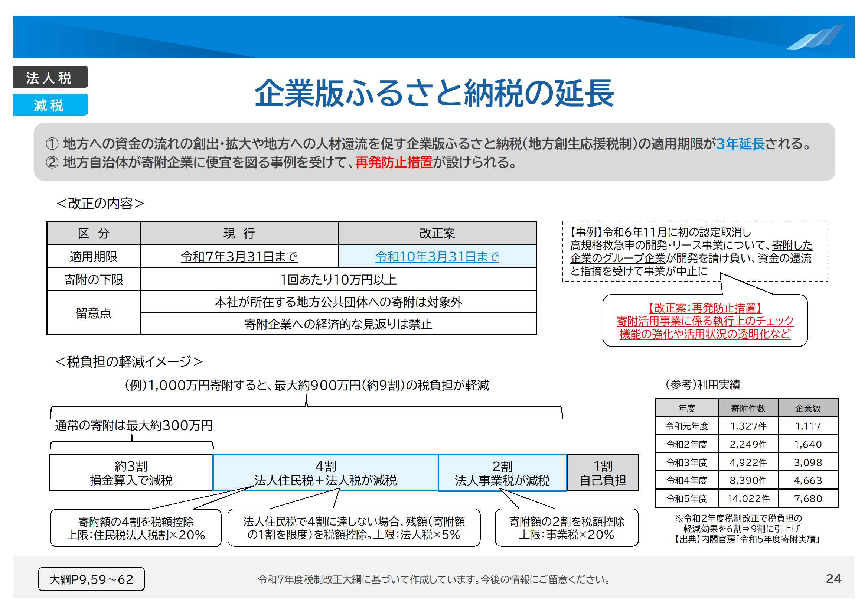The width and height of the screenshot is (868, 614).
Task: Select the 寄附件数 column header
Action: click(x=748, y=408)
